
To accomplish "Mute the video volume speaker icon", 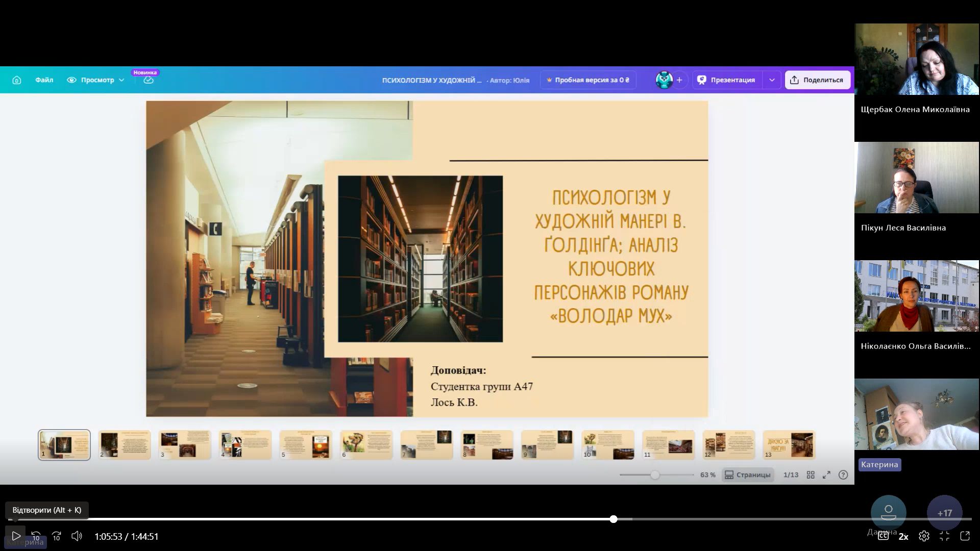I will 77,536.
